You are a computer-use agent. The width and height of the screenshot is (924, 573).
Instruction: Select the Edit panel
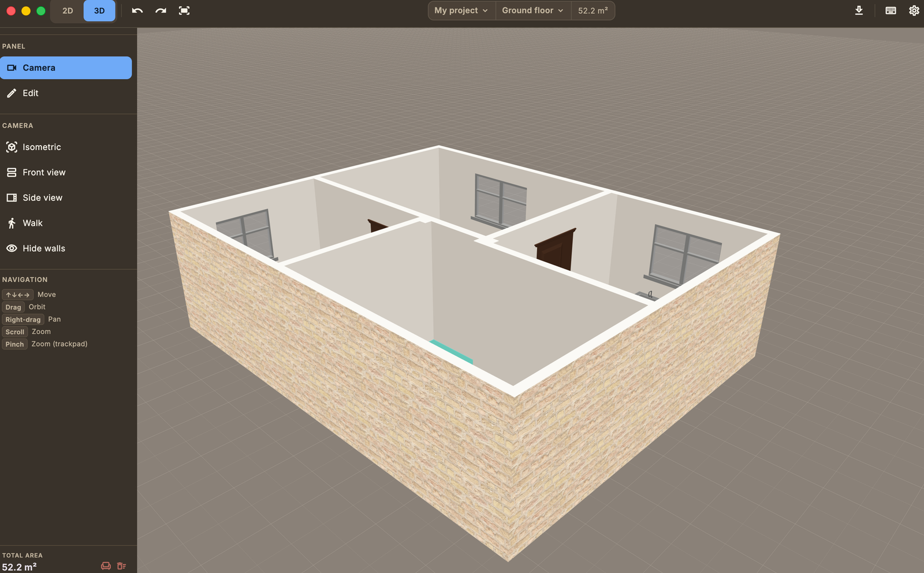click(x=66, y=93)
